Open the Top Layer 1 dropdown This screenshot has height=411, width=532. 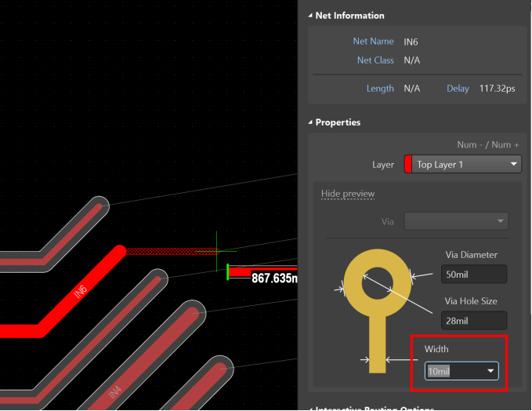tap(513, 164)
